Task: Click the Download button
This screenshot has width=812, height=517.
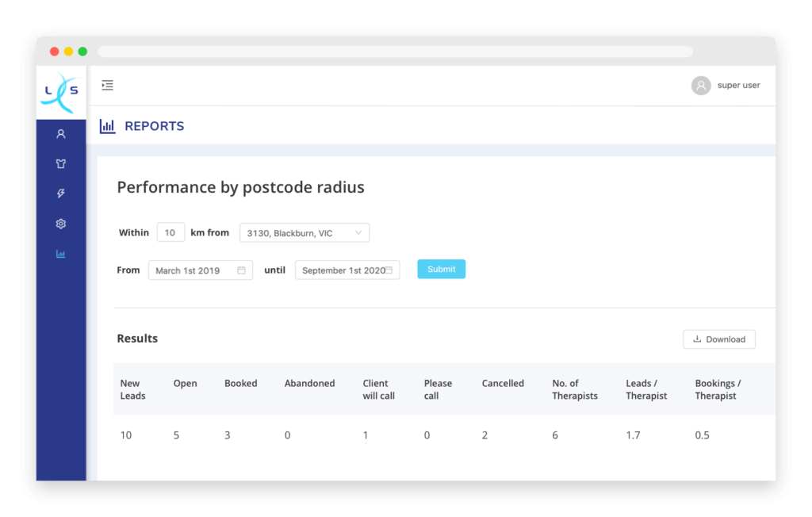Action: point(718,339)
